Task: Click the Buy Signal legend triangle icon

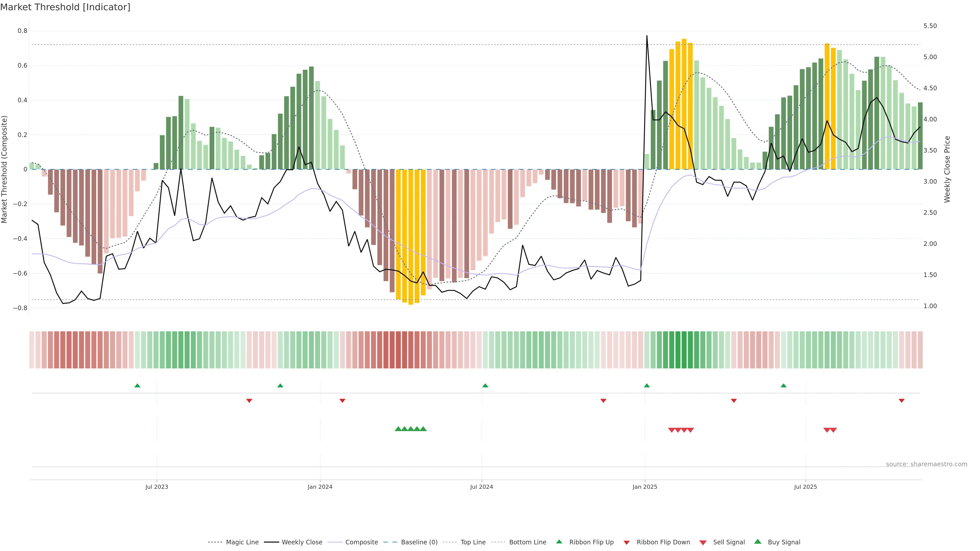Action: pos(758,542)
